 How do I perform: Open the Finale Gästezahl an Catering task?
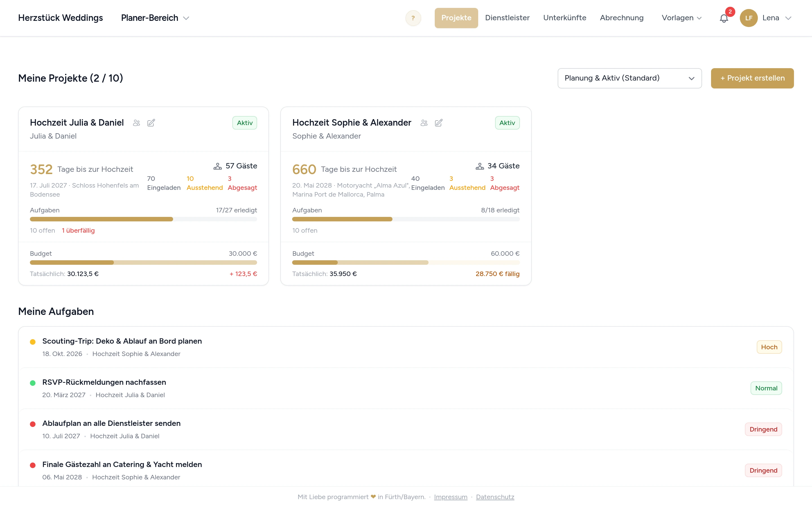[x=122, y=464]
